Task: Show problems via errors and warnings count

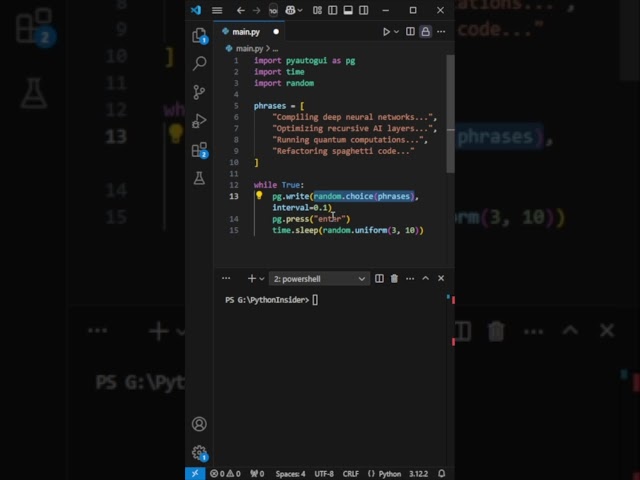Action: (x=225, y=474)
